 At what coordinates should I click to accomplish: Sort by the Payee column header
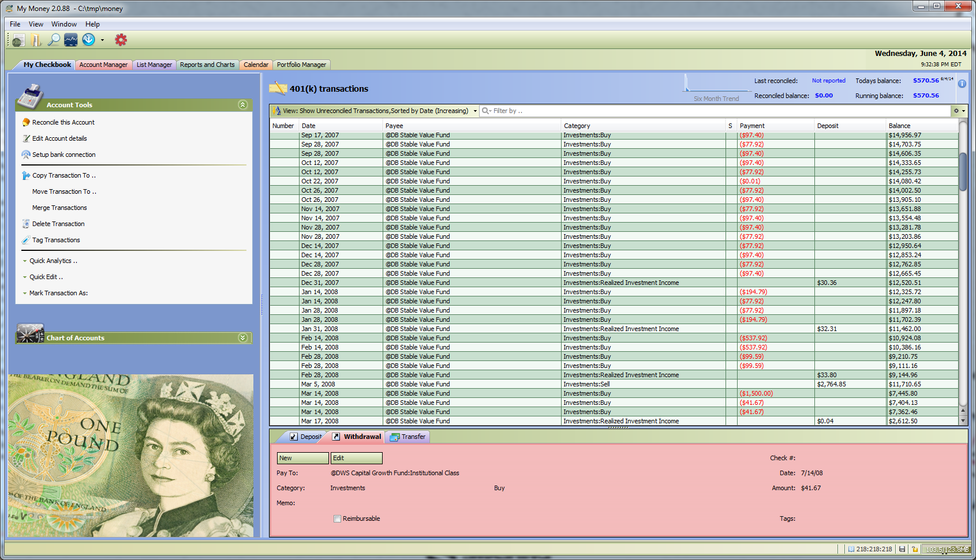472,126
